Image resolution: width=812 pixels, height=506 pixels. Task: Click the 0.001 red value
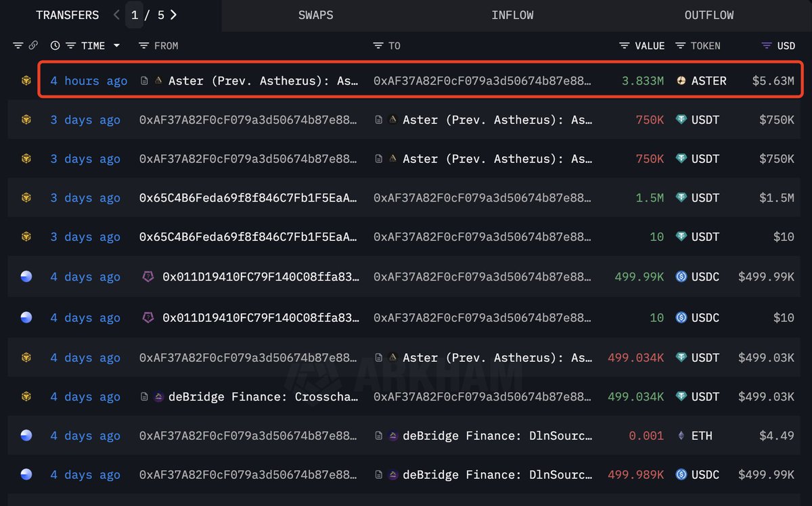pyautogui.click(x=646, y=436)
